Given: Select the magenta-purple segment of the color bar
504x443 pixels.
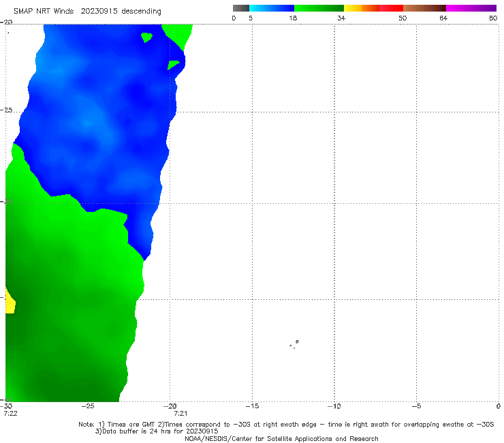Looking at the screenshot, I should 471,8.
